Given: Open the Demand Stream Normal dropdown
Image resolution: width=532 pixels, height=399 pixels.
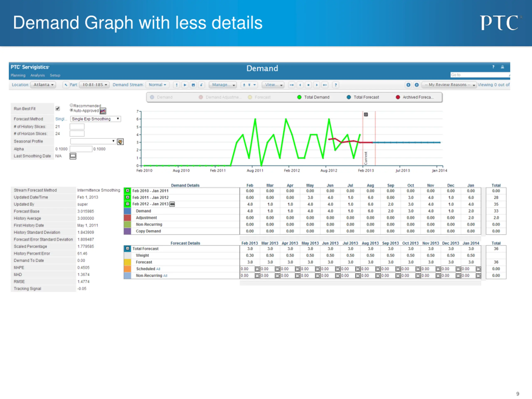Looking at the screenshot, I should pyautogui.click(x=157, y=85).
